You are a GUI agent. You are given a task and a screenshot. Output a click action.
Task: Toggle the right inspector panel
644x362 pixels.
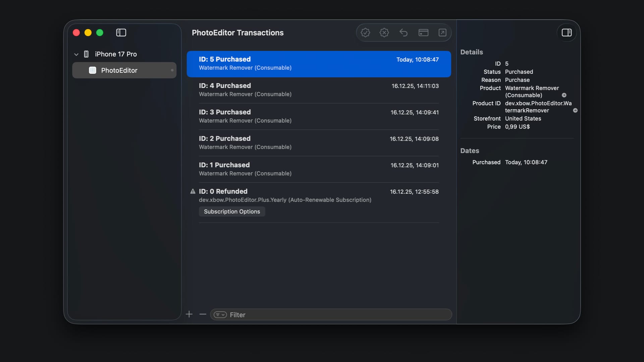pos(567,33)
